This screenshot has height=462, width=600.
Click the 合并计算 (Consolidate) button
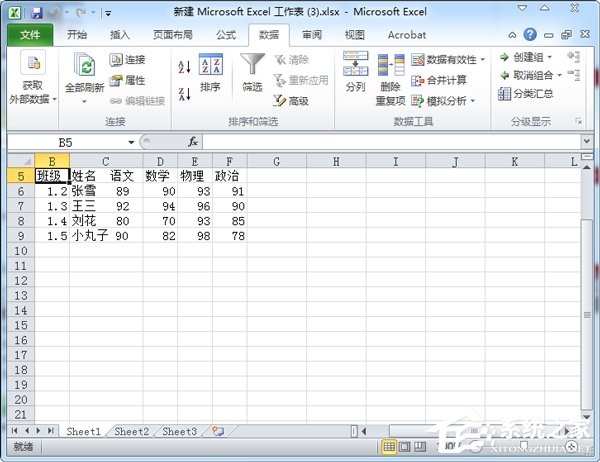(x=438, y=80)
